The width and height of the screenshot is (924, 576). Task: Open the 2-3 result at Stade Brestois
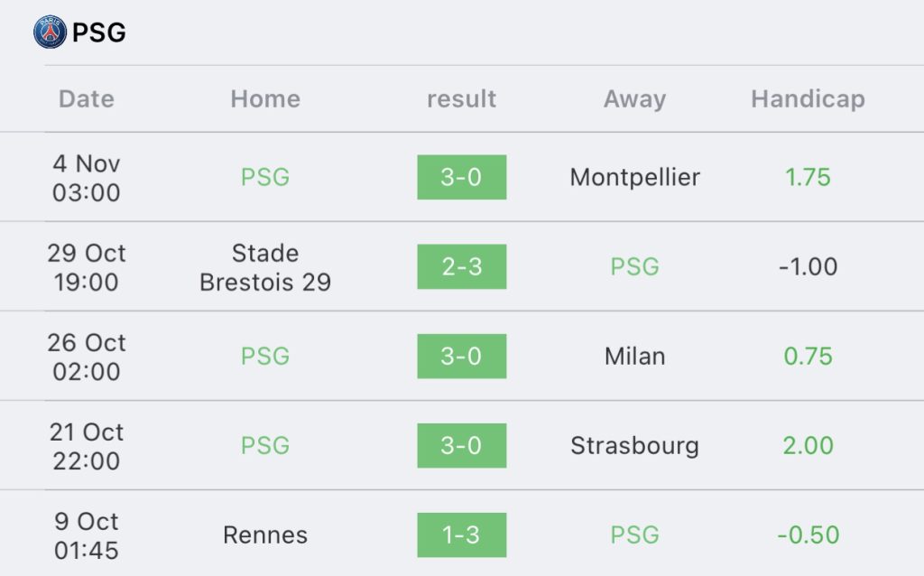click(461, 266)
